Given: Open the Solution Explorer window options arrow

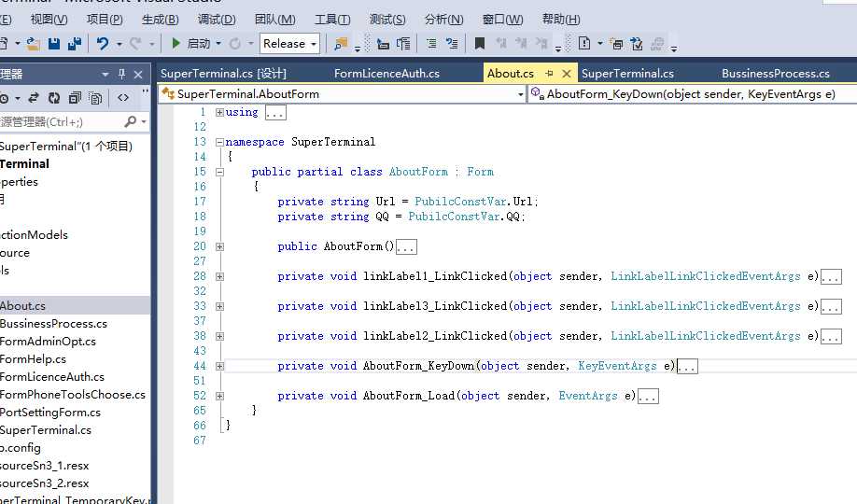Looking at the screenshot, I should 105,74.
